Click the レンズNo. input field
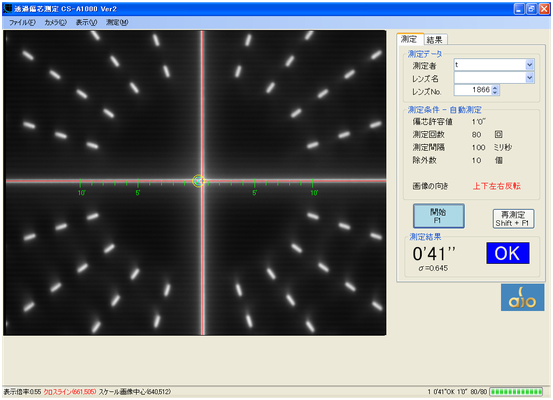The image size is (553, 400). 473,90
